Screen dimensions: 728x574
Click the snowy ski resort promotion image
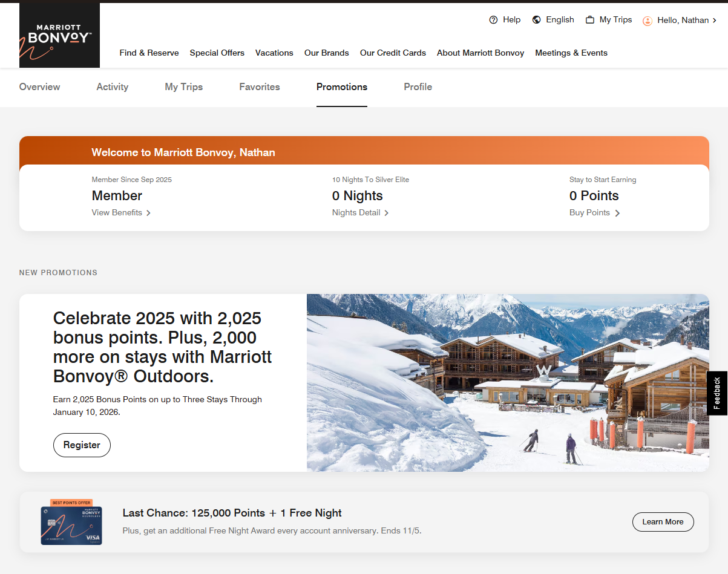[508, 383]
